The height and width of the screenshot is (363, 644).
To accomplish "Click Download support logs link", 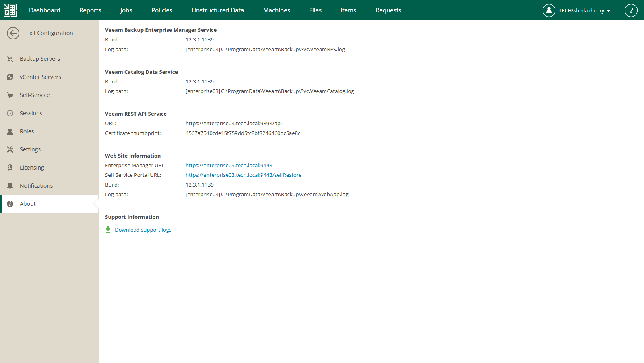I will point(143,230).
